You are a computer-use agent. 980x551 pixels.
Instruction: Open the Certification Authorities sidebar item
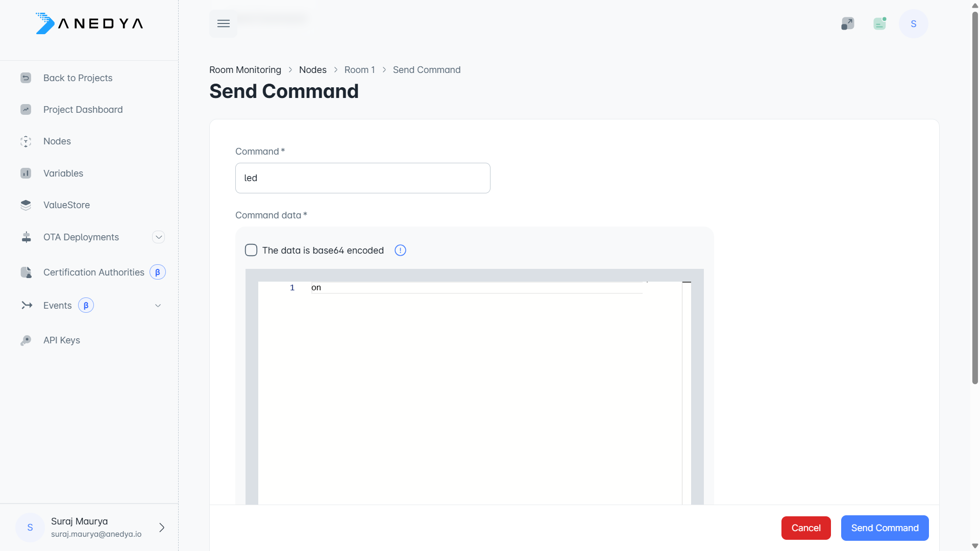point(93,272)
